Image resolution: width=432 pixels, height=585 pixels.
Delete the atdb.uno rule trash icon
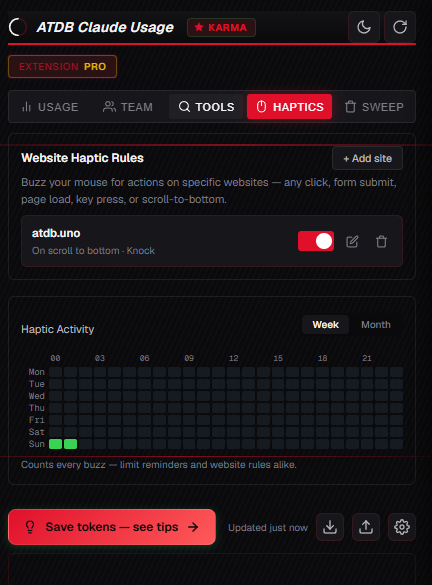381,241
